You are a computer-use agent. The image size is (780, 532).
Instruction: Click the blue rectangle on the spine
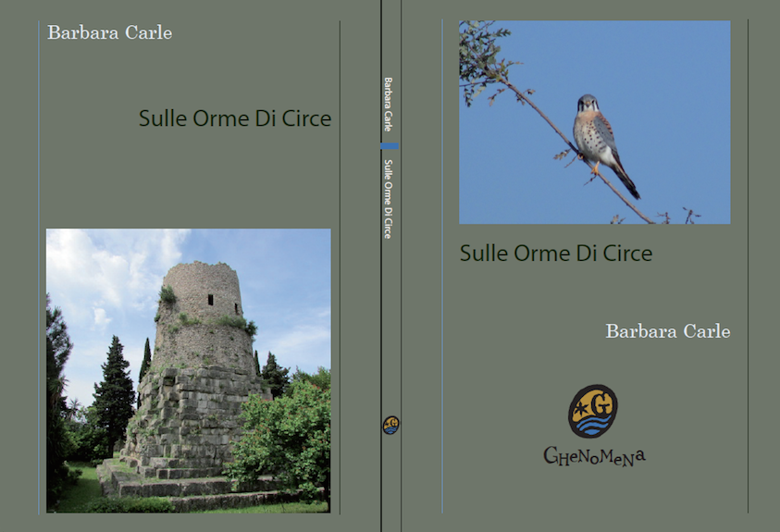[x=390, y=147]
